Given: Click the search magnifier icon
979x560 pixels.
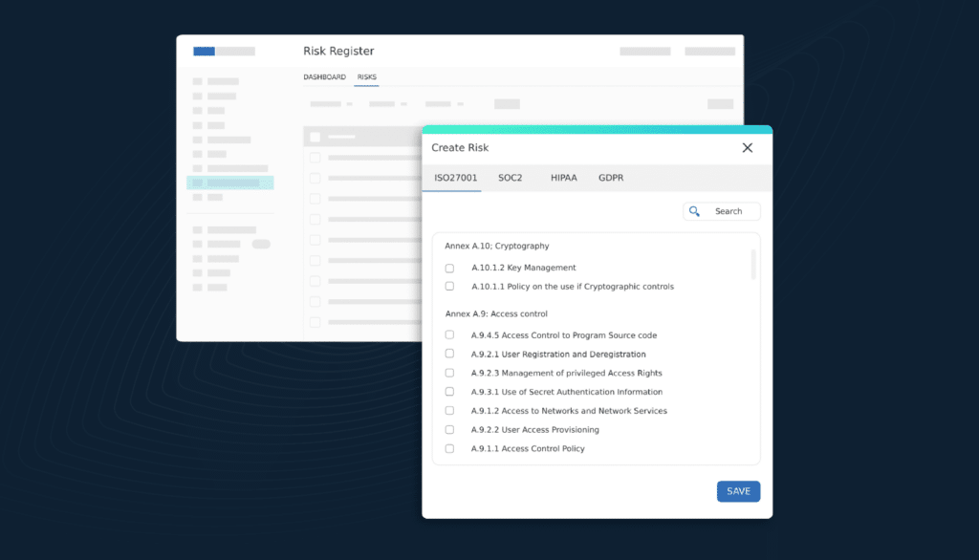Looking at the screenshot, I should [x=694, y=211].
